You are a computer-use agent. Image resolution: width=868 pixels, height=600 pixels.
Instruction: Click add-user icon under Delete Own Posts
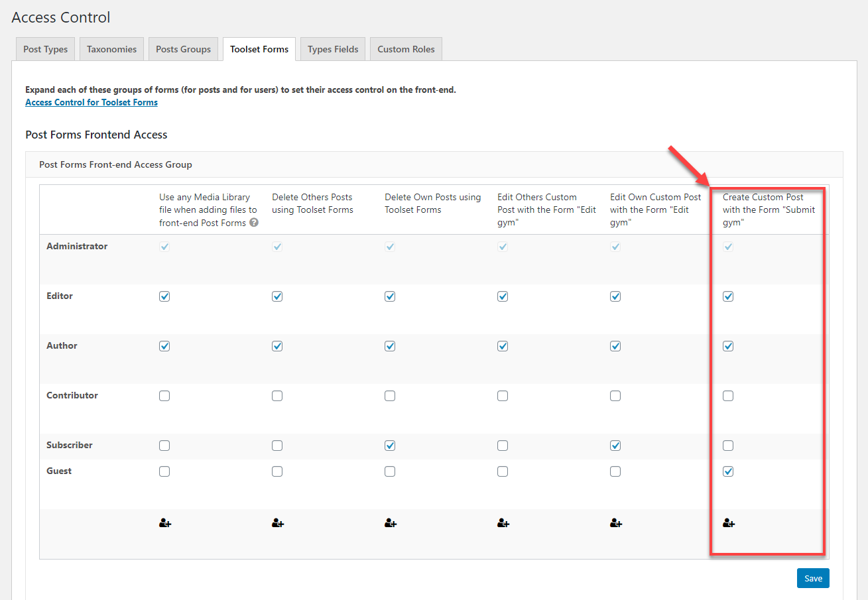click(390, 523)
